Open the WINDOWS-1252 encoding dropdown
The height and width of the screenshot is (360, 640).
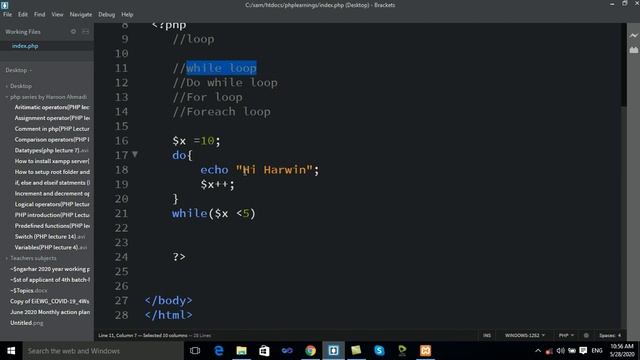[524, 336]
